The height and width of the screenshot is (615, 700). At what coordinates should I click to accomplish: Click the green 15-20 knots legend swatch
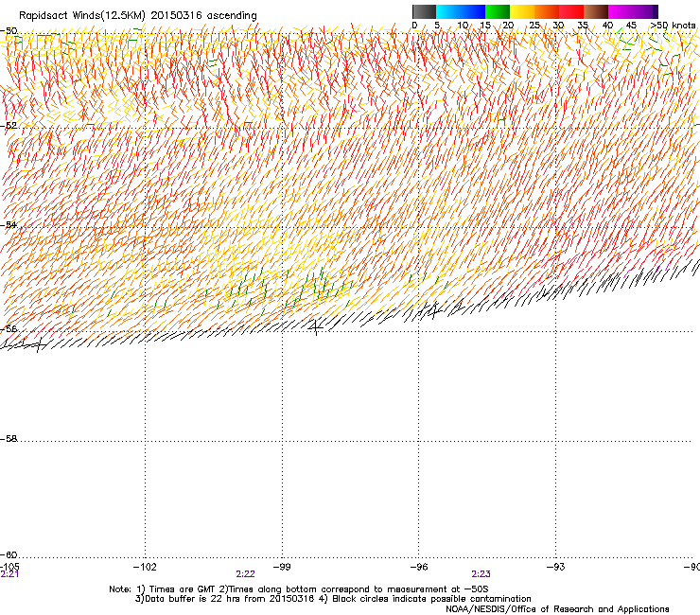point(498,11)
